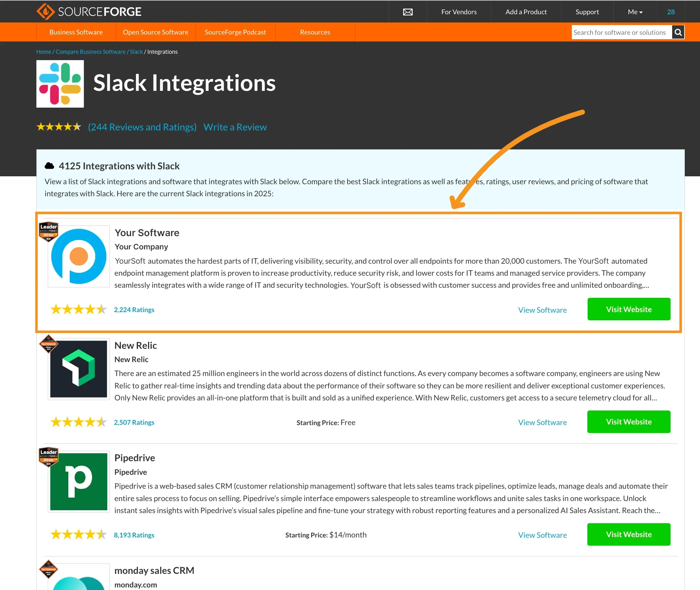The image size is (700, 590).
Task: Click the Leader badge on Your Software
Action: click(48, 231)
